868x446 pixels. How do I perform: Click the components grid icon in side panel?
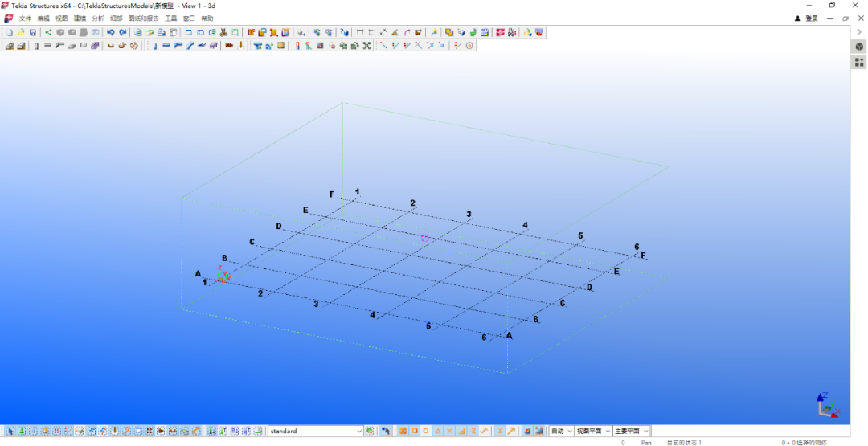click(x=859, y=63)
